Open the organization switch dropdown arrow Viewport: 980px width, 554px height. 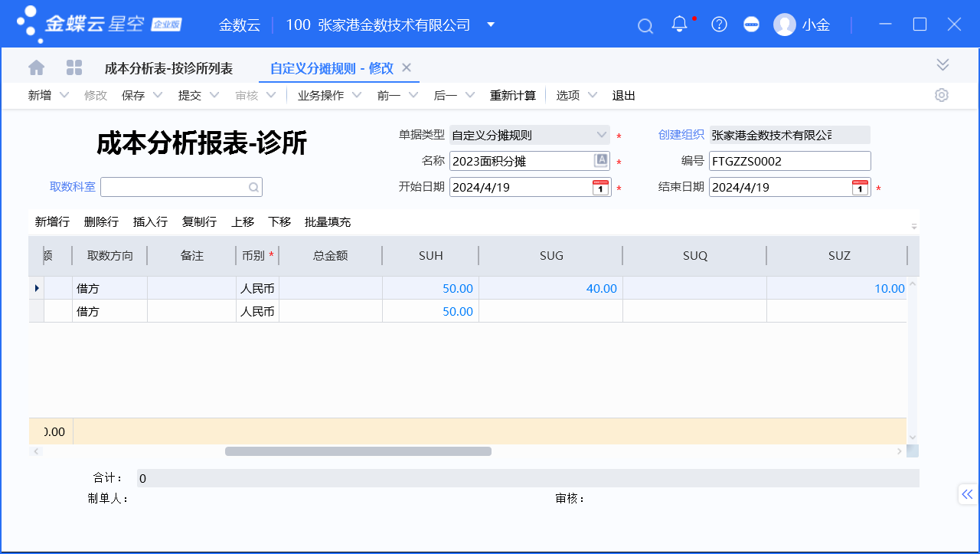[x=491, y=25]
